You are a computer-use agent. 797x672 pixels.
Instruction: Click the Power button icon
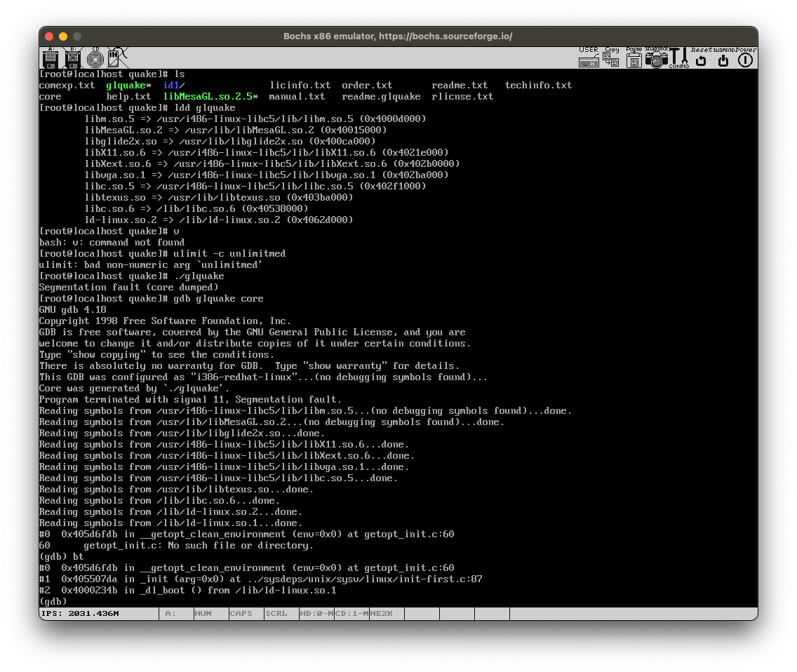[746, 58]
